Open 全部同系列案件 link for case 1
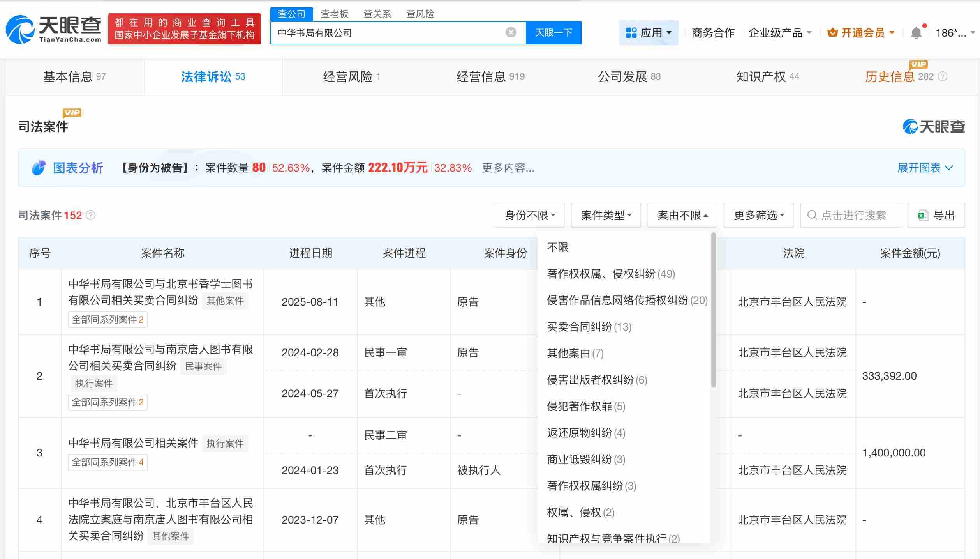The width and height of the screenshot is (980, 559). (108, 319)
